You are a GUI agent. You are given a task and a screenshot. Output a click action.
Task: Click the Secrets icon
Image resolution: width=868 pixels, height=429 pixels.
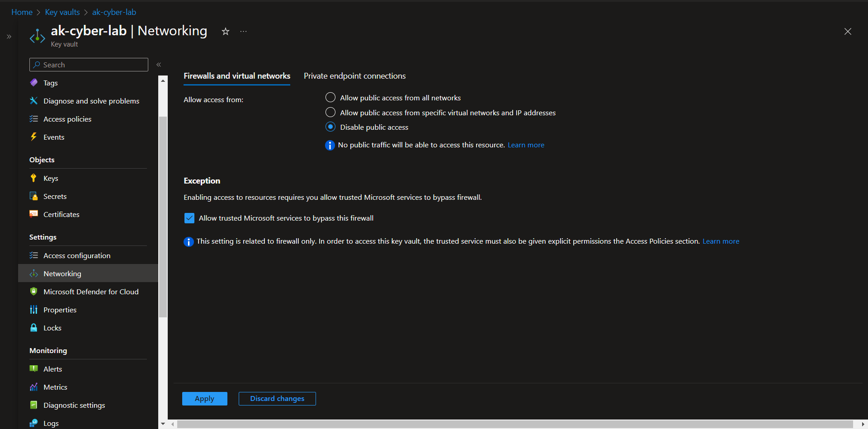click(x=34, y=196)
